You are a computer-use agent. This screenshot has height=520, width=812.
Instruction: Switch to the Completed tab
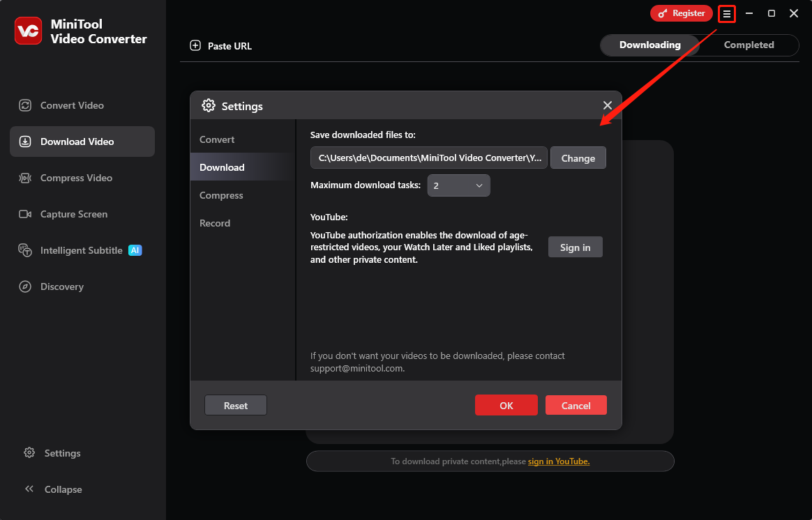pyautogui.click(x=749, y=45)
